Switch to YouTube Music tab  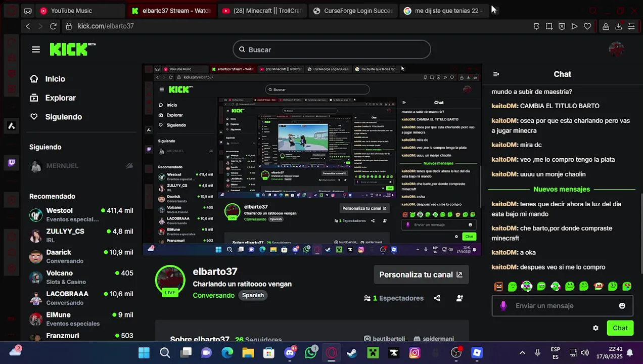pyautogui.click(x=80, y=11)
